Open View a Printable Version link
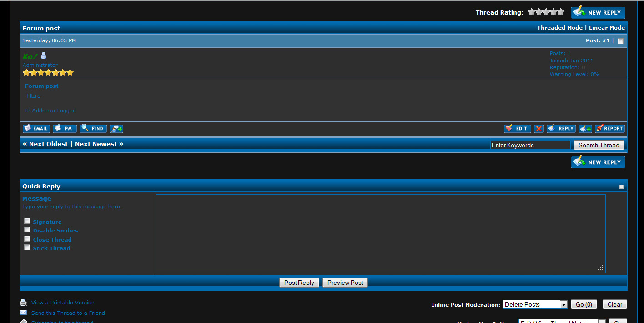The height and width of the screenshot is (323, 644). click(63, 303)
